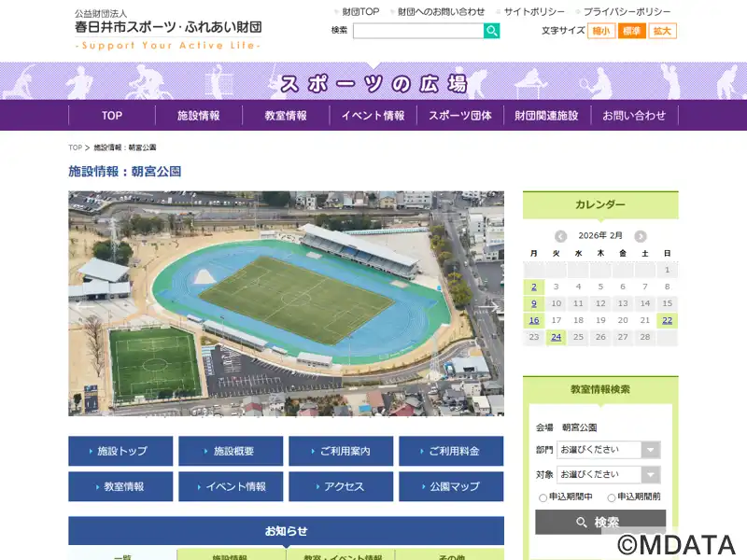This screenshot has height=560, width=747.
Task: Go to previous month in calendar
Action: 560,236
